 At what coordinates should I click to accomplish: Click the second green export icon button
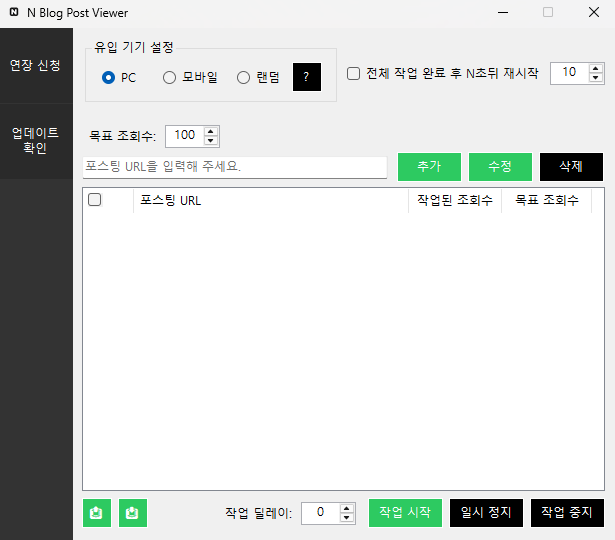(133, 513)
